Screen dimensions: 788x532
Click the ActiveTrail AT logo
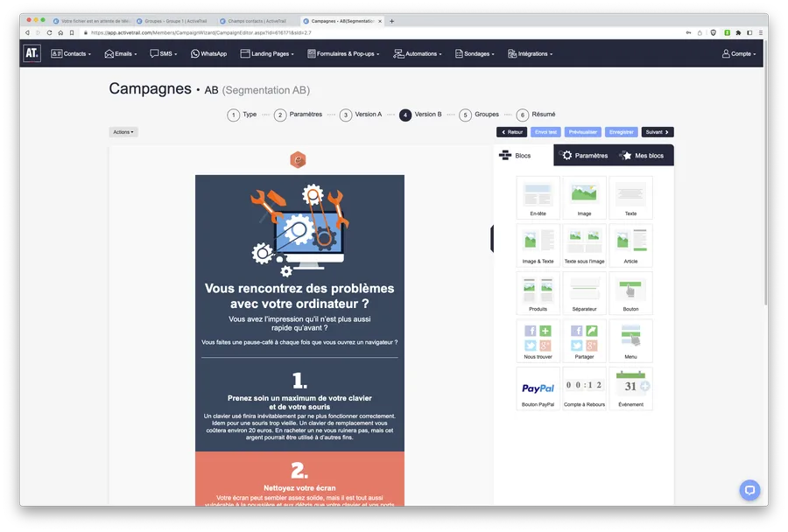tap(32, 53)
